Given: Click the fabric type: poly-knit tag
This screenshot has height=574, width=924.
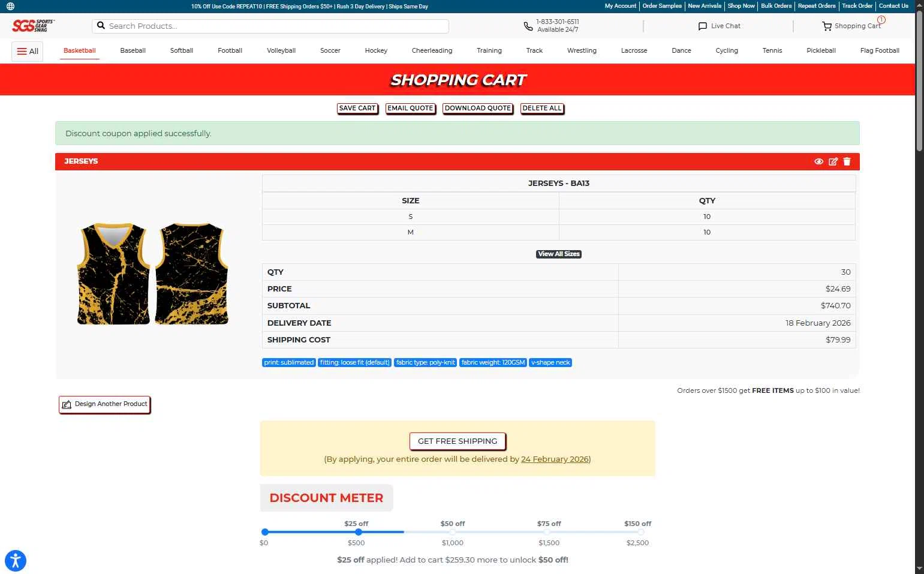Looking at the screenshot, I should pos(426,363).
